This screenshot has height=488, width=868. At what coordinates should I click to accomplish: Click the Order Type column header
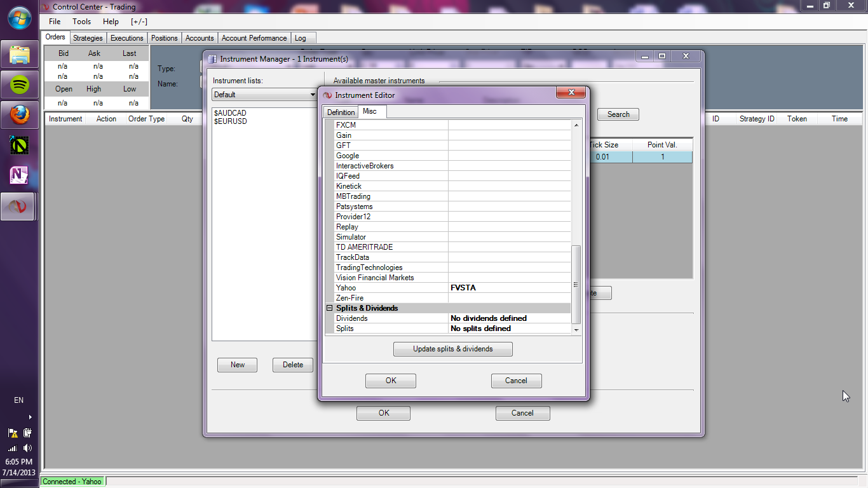click(x=146, y=119)
